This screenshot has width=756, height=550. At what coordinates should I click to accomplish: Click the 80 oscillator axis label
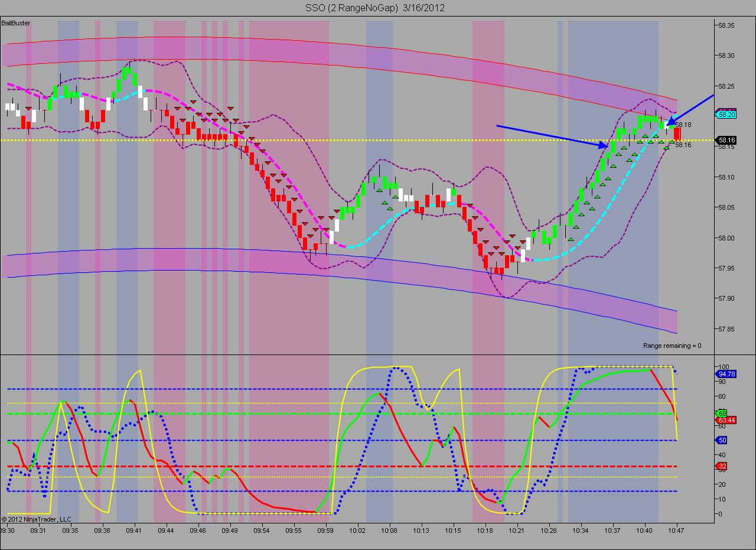722,396
